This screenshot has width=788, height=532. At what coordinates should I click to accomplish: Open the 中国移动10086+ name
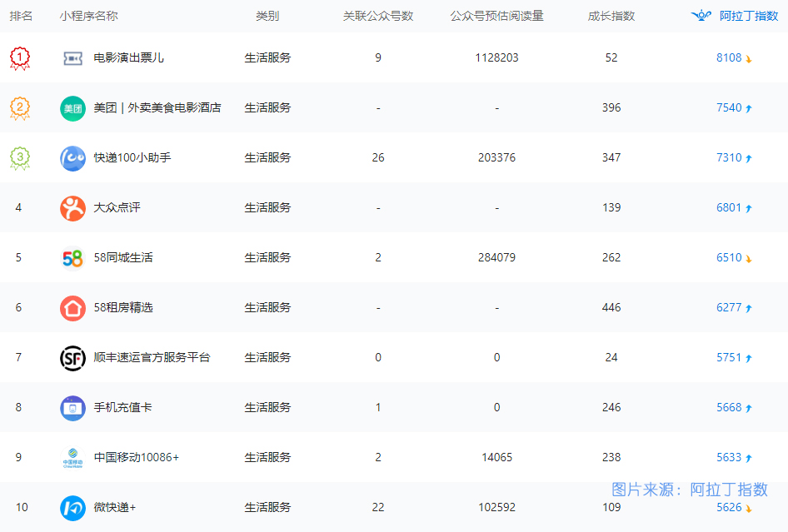click(x=136, y=457)
